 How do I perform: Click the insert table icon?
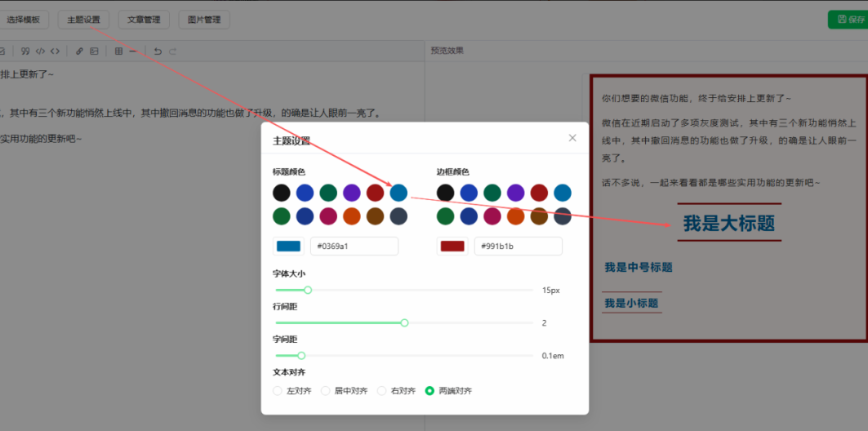118,51
